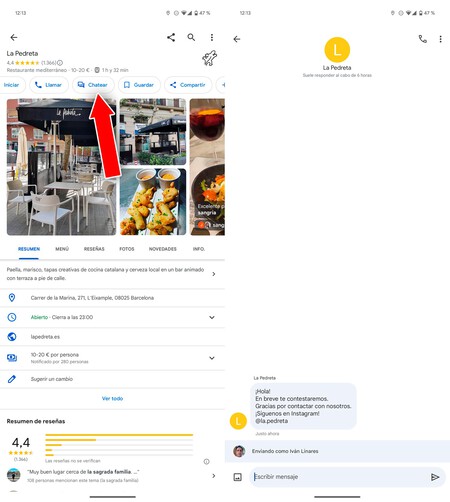Switch to the NOVEDADES tab
This screenshot has height=502, width=450.
(x=163, y=249)
